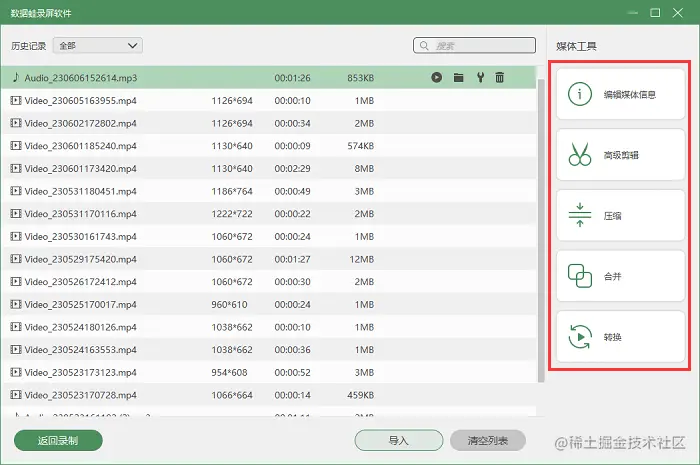Click film icon beside Video_230526172412.mp4
This screenshot has width=700, height=465.
pos(16,282)
